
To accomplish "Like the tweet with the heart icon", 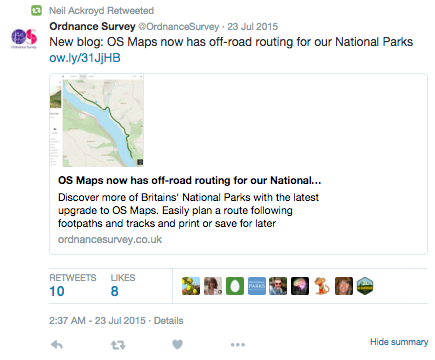I will click(x=177, y=345).
